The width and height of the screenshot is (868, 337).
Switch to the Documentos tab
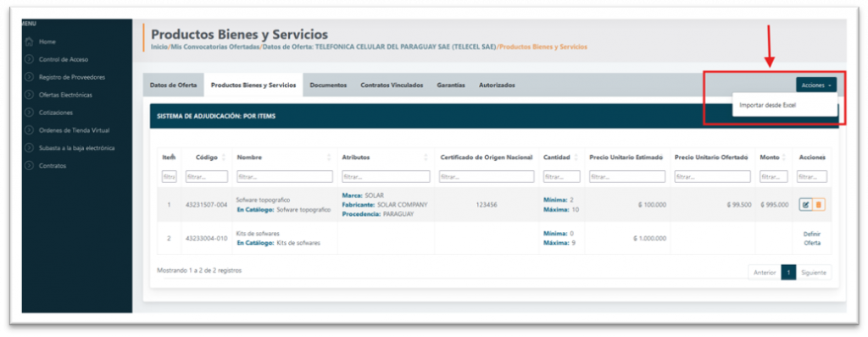click(x=328, y=86)
